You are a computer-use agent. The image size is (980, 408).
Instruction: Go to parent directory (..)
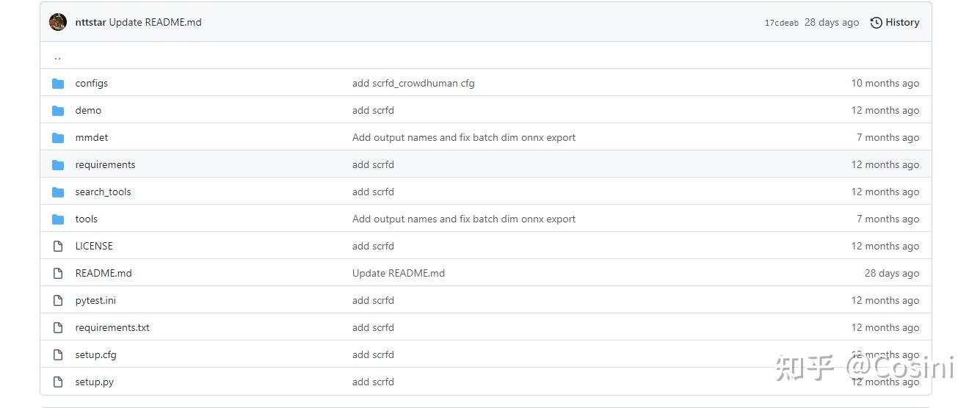pos(57,57)
